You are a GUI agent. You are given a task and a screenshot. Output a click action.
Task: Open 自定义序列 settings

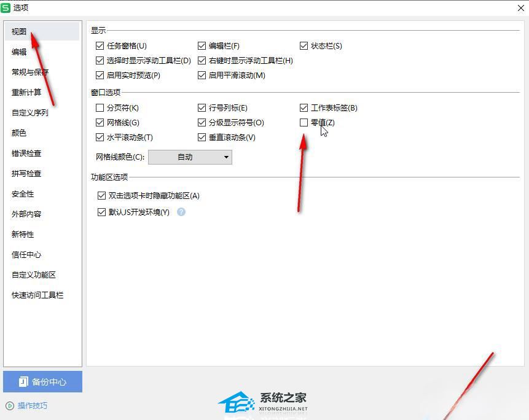tap(42, 112)
